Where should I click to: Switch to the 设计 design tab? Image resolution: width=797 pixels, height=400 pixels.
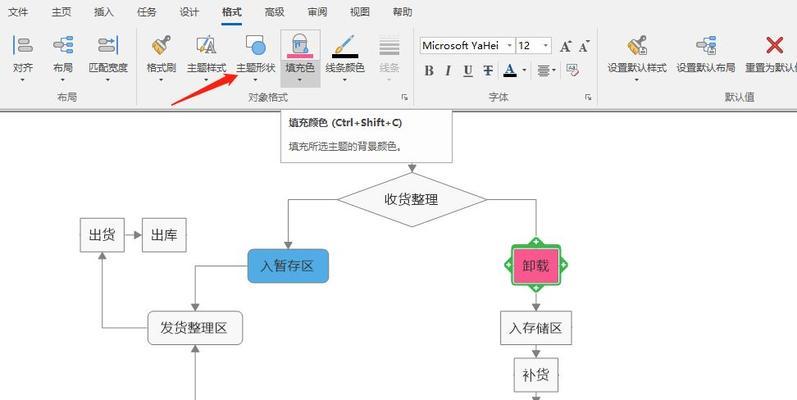[x=189, y=12]
